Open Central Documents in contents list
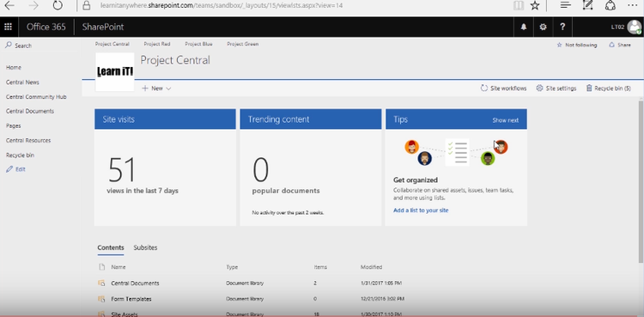Screen dimensions: 644x317 135,283
